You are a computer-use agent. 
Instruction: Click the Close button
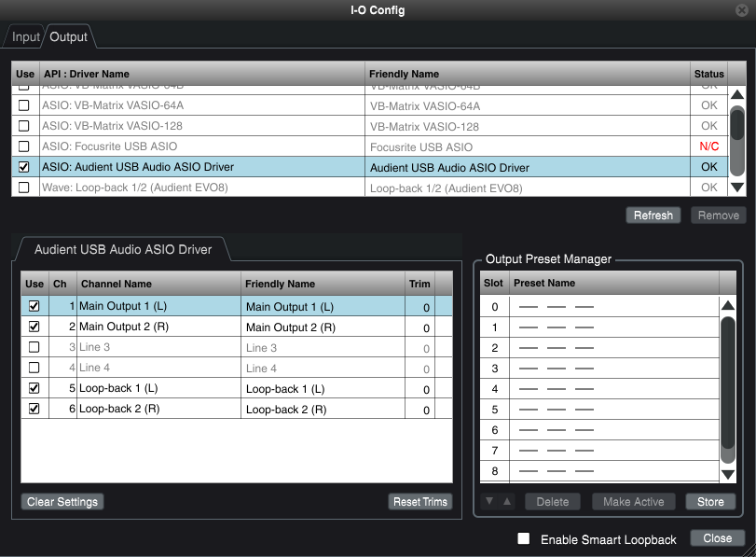coord(718,538)
